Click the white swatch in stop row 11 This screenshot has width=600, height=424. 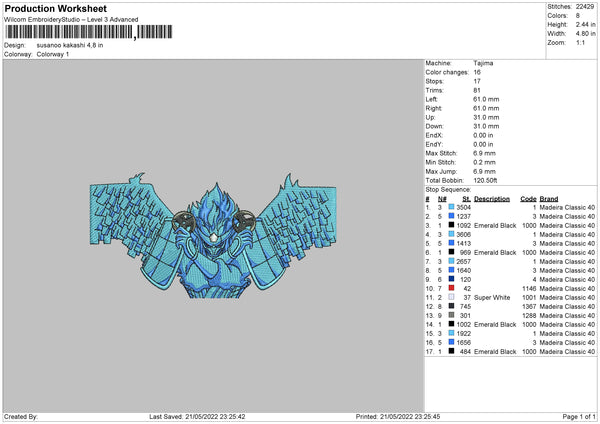point(452,297)
